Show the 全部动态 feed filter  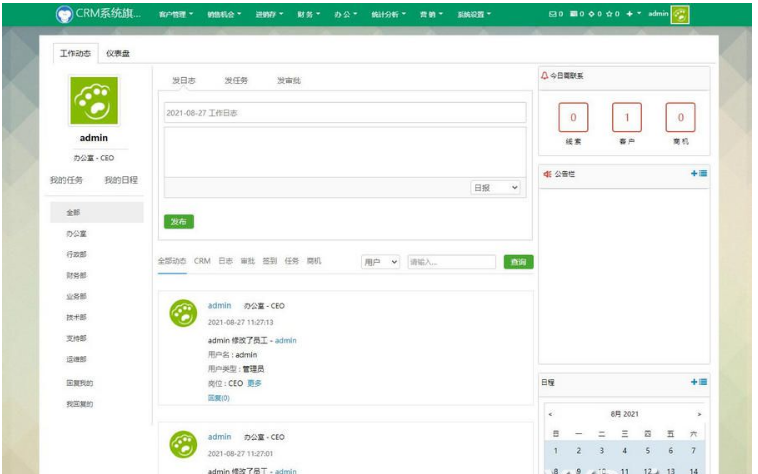pos(172,261)
